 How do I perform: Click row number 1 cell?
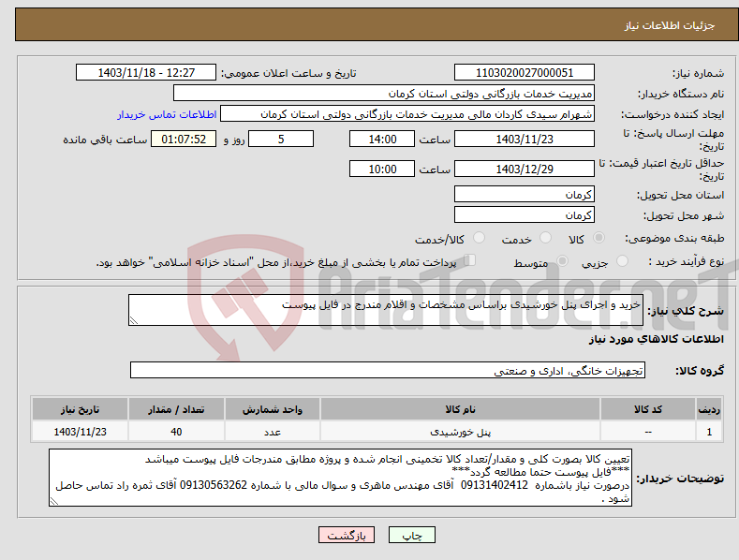tap(709, 432)
